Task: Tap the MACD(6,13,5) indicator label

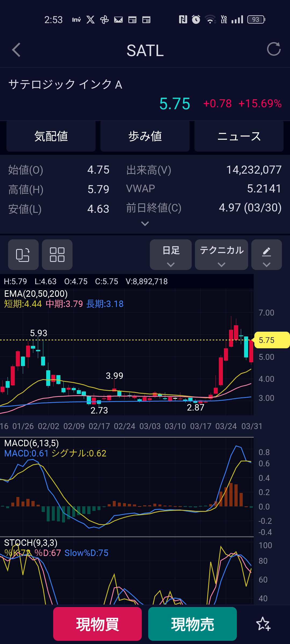Action: tap(32, 443)
